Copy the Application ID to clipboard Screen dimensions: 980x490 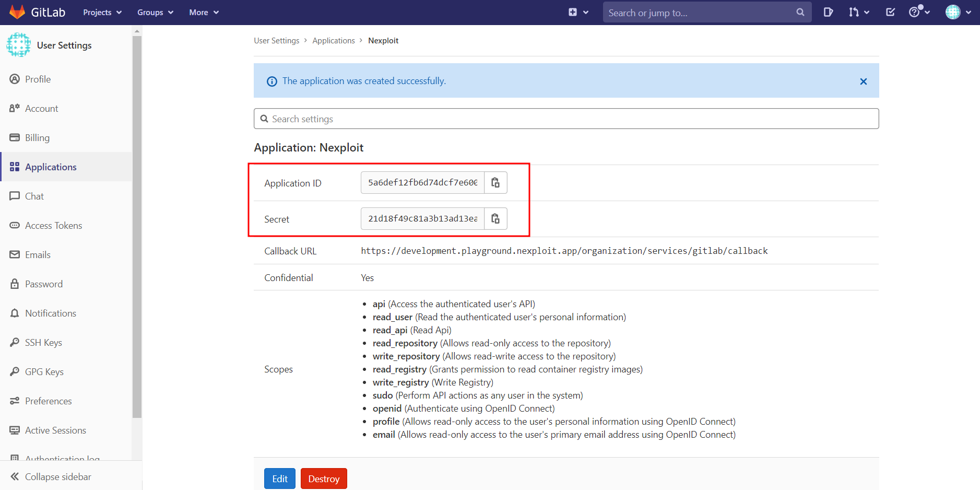tap(495, 182)
